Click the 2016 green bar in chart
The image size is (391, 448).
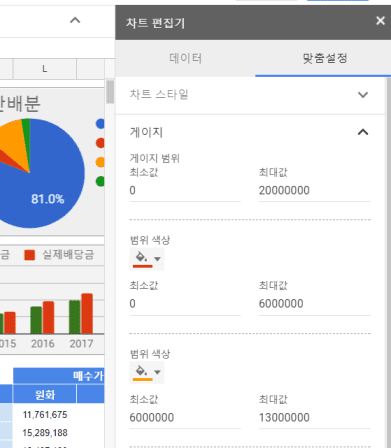(x=36, y=320)
